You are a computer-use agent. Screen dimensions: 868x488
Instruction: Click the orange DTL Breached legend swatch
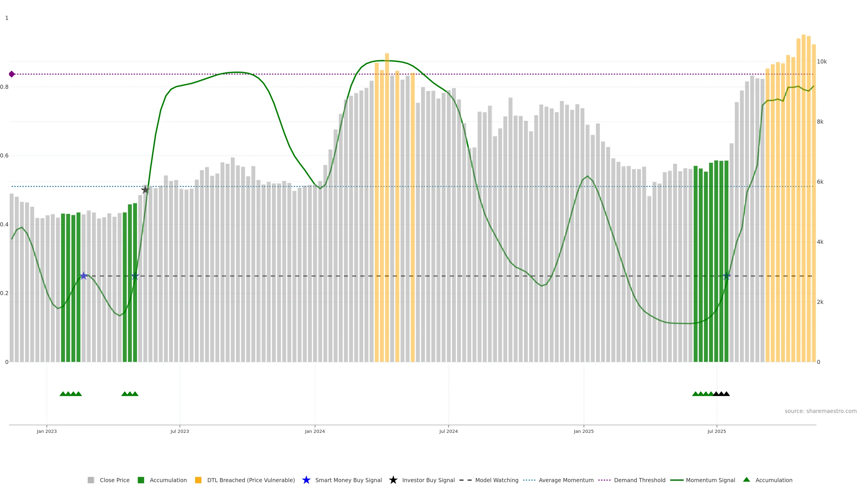pos(198,480)
